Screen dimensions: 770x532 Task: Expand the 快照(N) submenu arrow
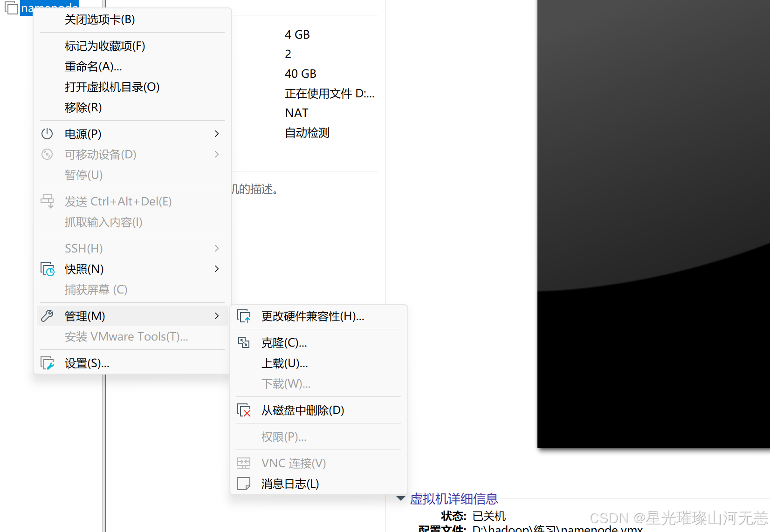tap(217, 269)
